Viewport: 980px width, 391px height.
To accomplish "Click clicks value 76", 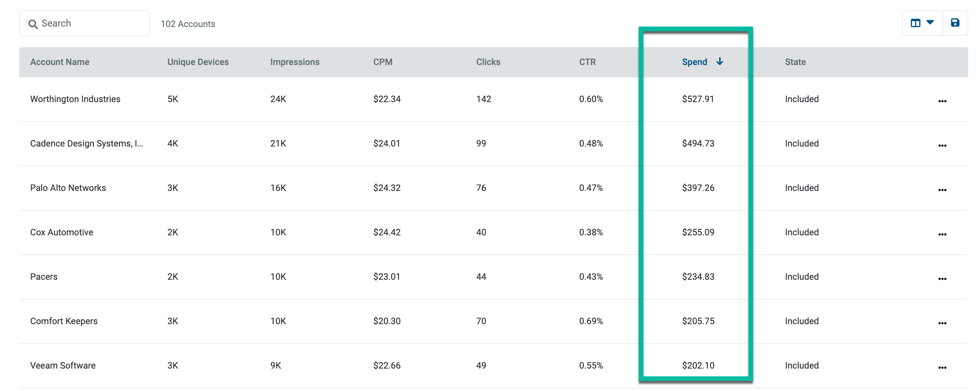I will [481, 188].
